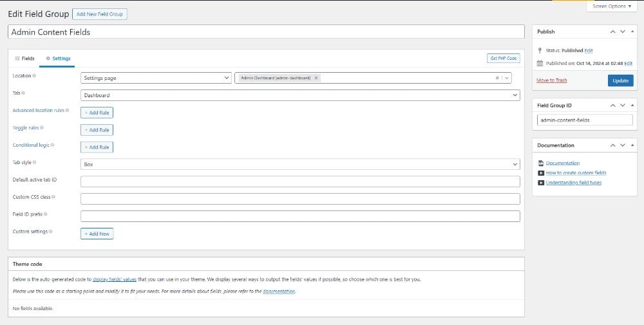This screenshot has width=644, height=325.
Task: Click help icon beside Advanced location rules
Action: (x=68, y=111)
